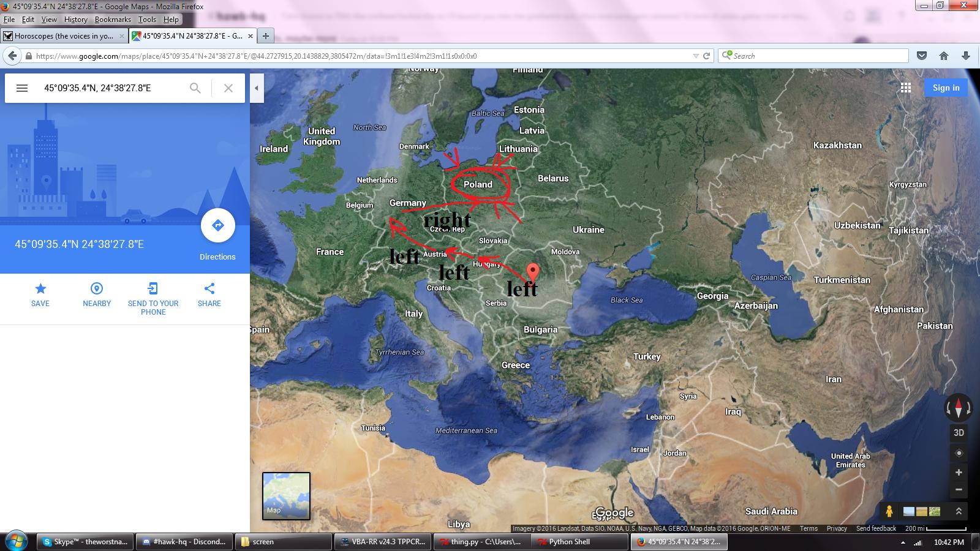This screenshot has height=551, width=980.
Task: Click the blue Directions arrow button
Action: pyautogui.click(x=217, y=225)
